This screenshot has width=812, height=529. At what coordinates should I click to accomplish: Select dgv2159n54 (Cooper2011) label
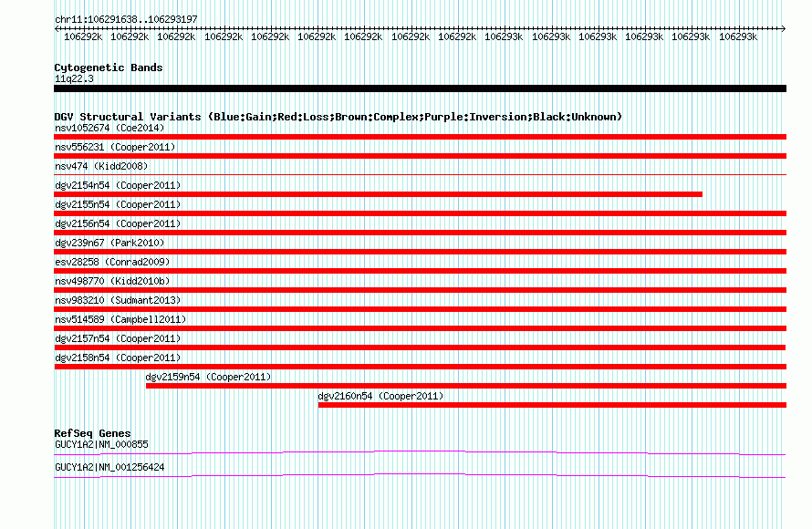coord(208,377)
